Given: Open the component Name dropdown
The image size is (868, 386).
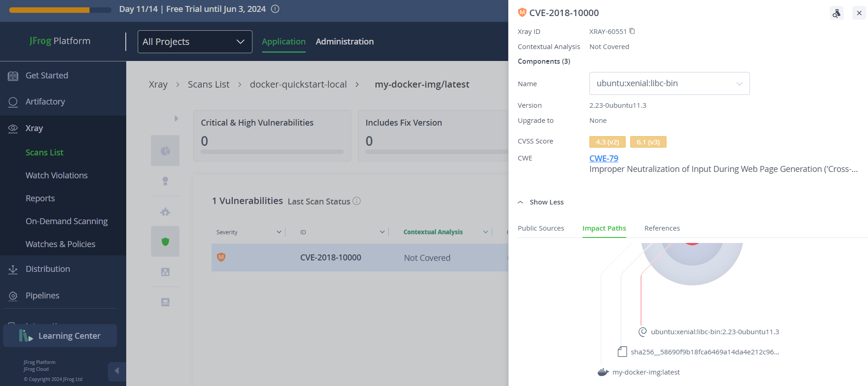Looking at the screenshot, I should pyautogui.click(x=669, y=83).
